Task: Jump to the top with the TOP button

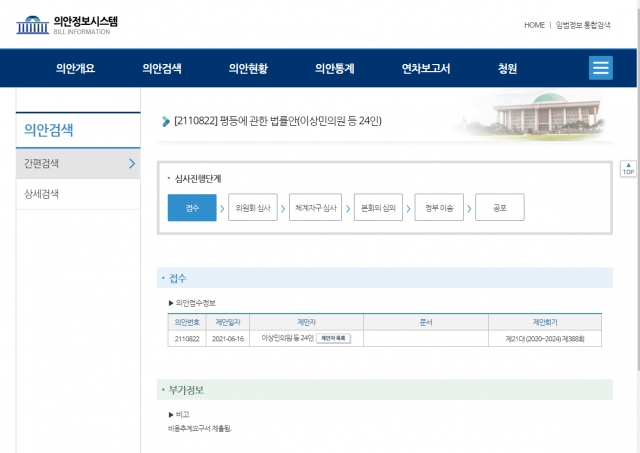Action: (x=628, y=169)
